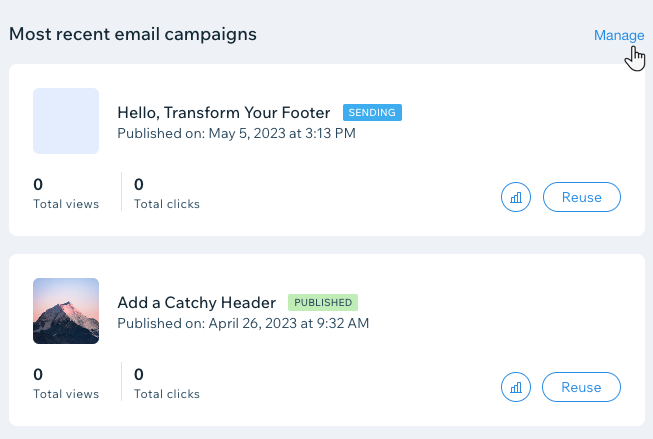The width and height of the screenshot is (653, 439).
Task: Click Total views label in the sending campaign
Action: click(66, 204)
